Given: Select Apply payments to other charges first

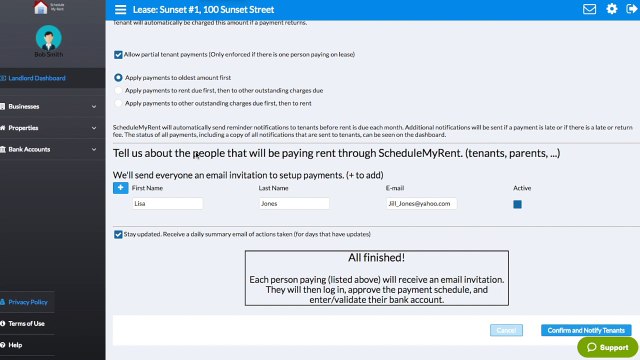Looking at the screenshot, I should pos(118,103).
